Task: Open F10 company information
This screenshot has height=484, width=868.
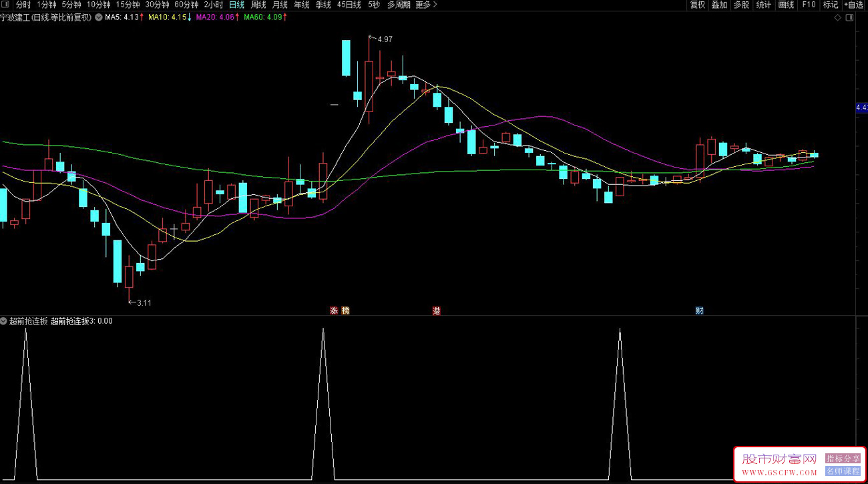Action: point(809,5)
